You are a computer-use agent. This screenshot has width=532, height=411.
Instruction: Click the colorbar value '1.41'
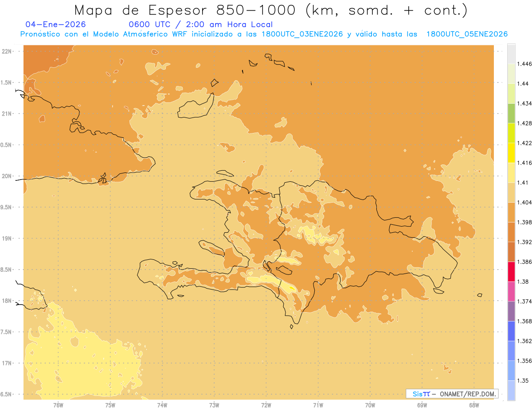522,183
